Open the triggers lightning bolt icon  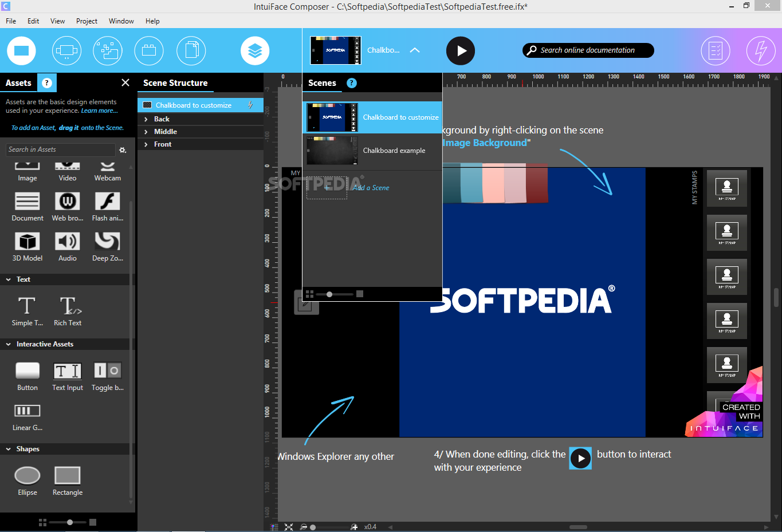(x=761, y=51)
